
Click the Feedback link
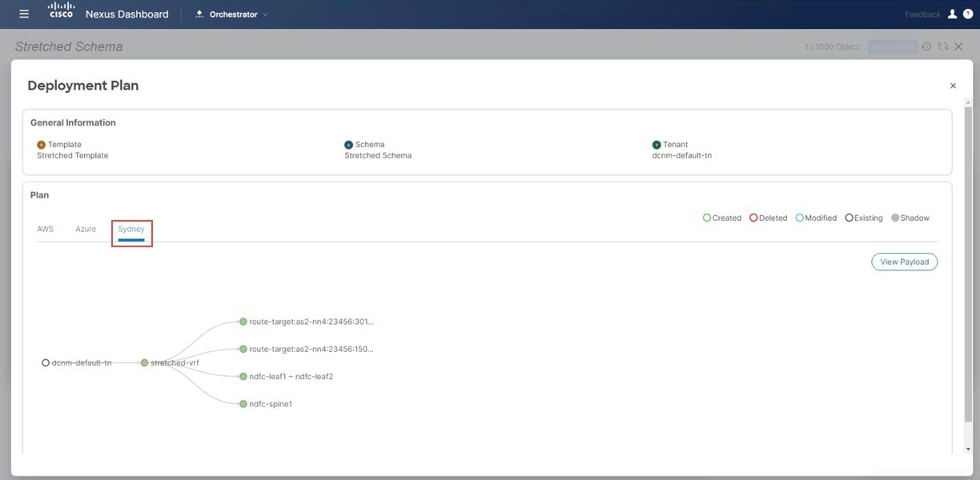tap(922, 14)
